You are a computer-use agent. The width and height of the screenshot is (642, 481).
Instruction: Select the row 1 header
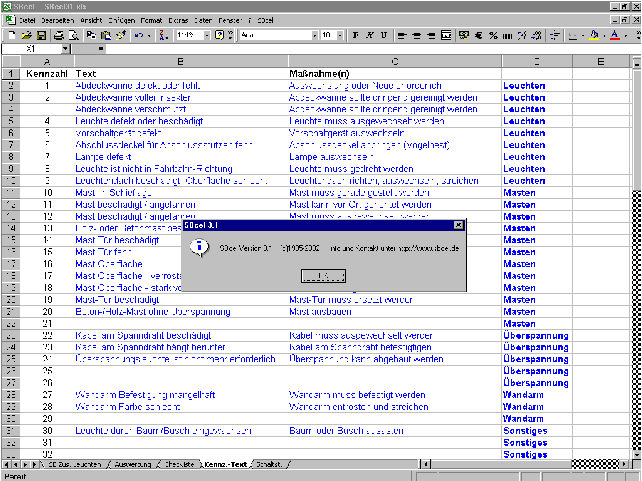(11, 74)
